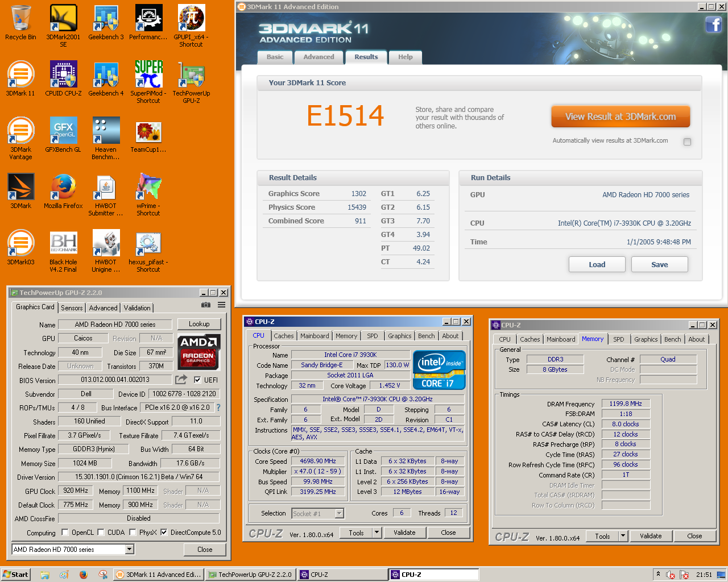Launch GPUPI_x64 shortcut
Viewport: 728px width, 582px height.
191,26
